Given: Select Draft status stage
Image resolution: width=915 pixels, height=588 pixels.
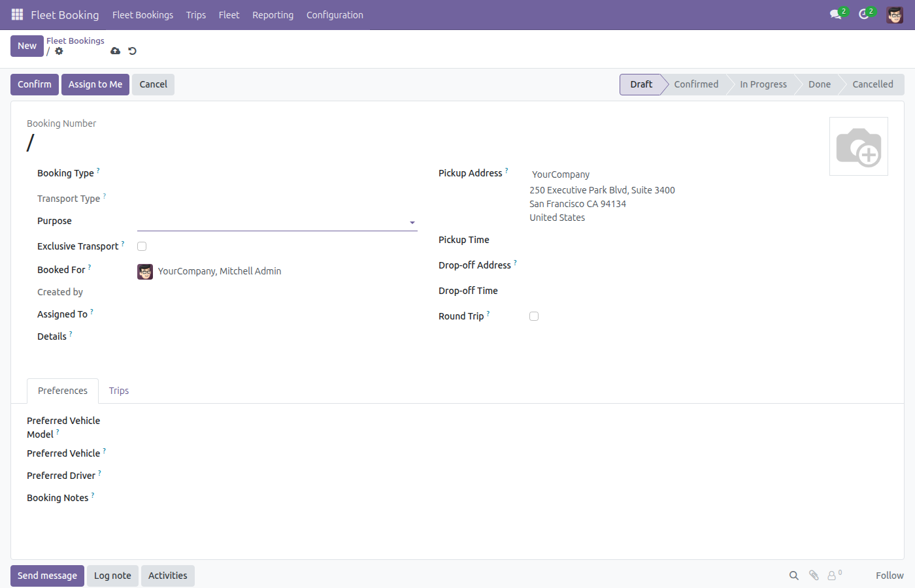Looking at the screenshot, I should click(x=641, y=84).
